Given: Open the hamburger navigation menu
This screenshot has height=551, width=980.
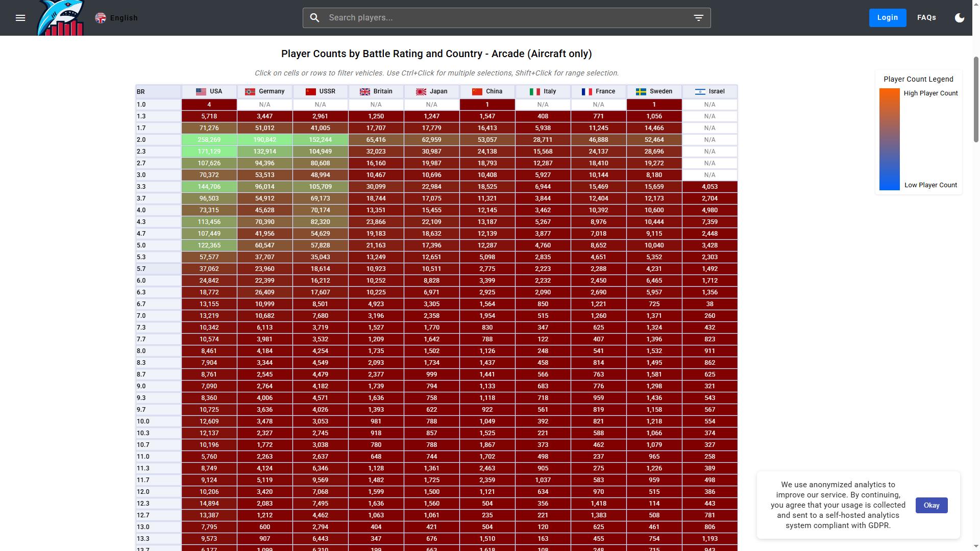Looking at the screenshot, I should tap(20, 18).
